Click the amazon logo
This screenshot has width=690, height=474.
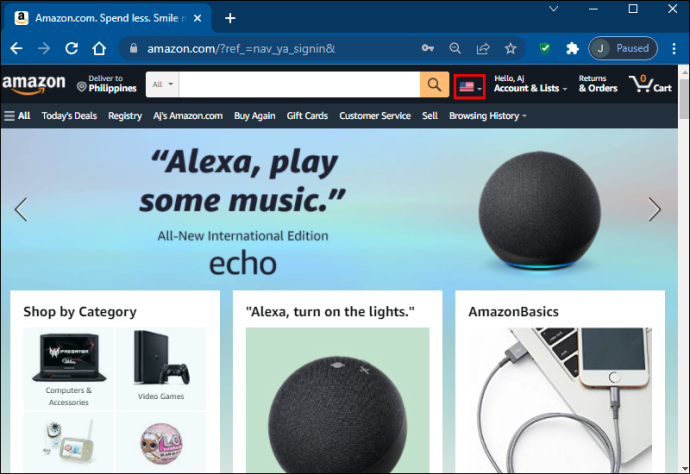tap(34, 84)
